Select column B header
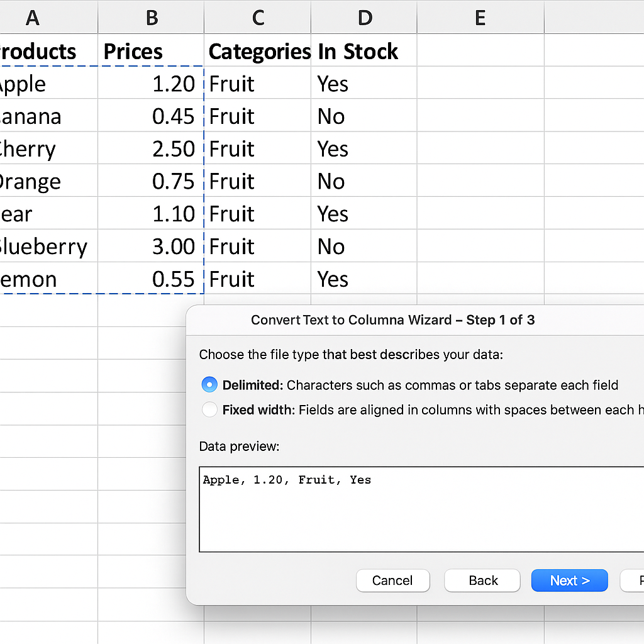Screen dimensions: 644x644 tap(151, 18)
